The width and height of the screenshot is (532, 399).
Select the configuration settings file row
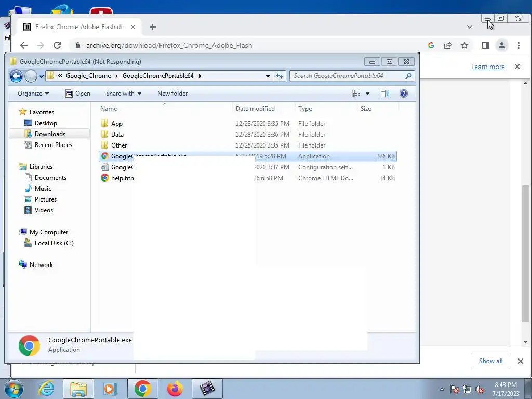[248, 167]
